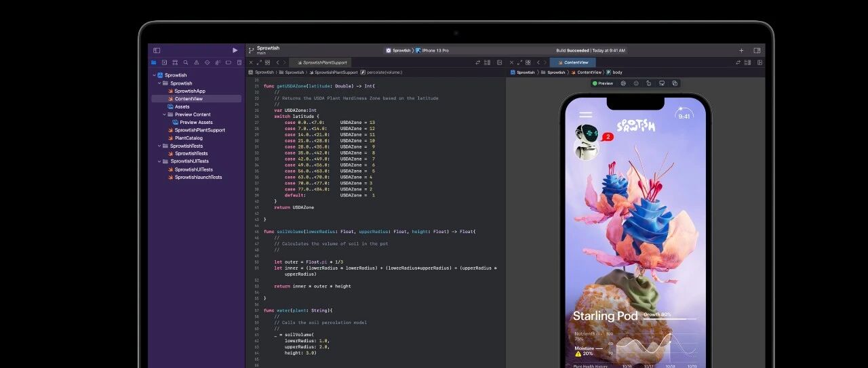Toggle the inspectors panel
The image size is (868, 368).
click(757, 50)
